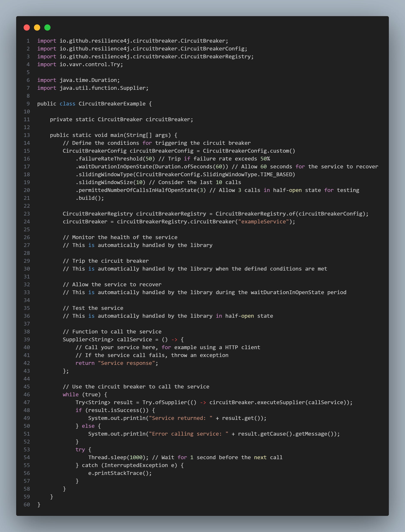Click the 'java.time.Duration' import text
The width and height of the screenshot is (405, 532).
88,80
